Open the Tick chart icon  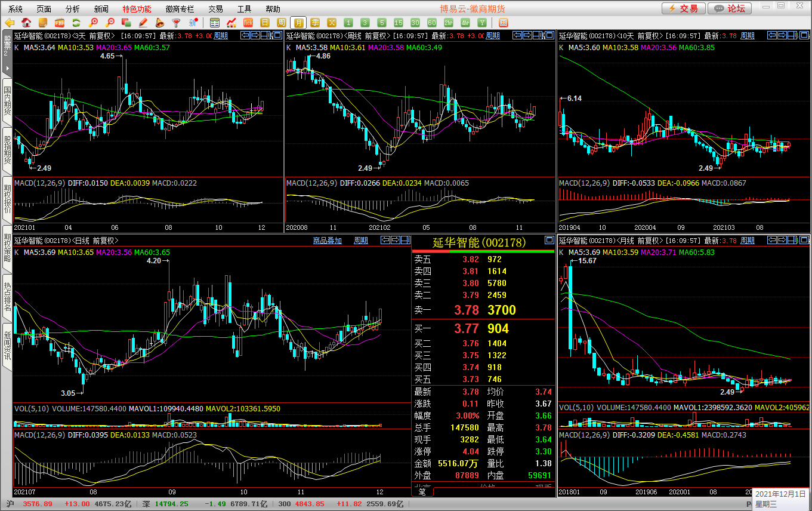(x=248, y=23)
